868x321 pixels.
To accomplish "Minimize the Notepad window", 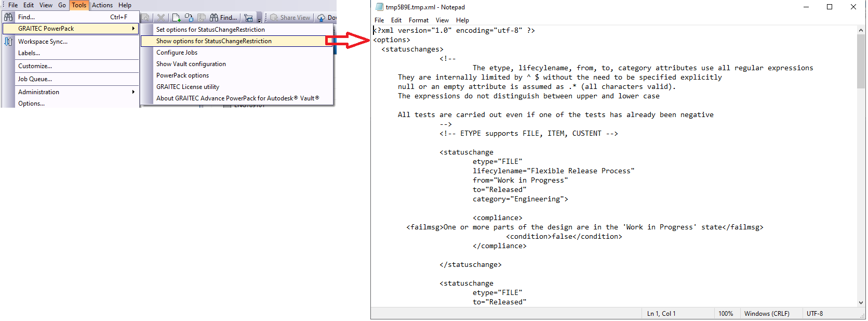I will pyautogui.click(x=806, y=7).
